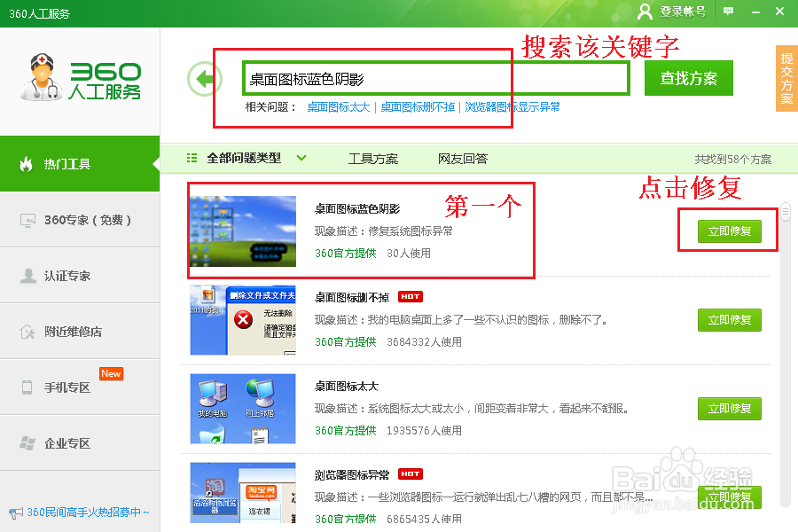Click the megaphone icon beside 360民间高手
Image resolution: width=798 pixels, height=532 pixels.
pos(16,512)
